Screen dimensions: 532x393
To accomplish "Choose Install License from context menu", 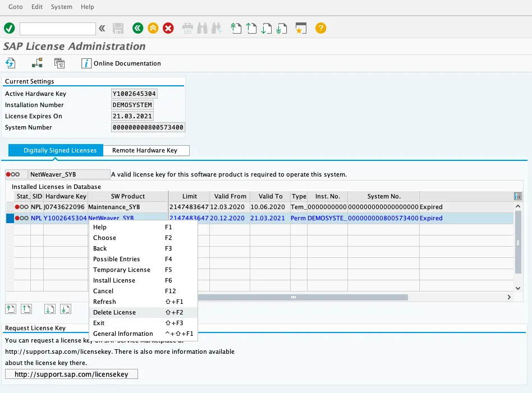I will pyautogui.click(x=114, y=280).
